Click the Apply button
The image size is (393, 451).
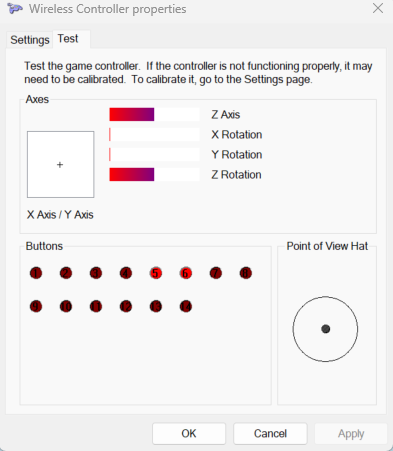tap(351, 433)
